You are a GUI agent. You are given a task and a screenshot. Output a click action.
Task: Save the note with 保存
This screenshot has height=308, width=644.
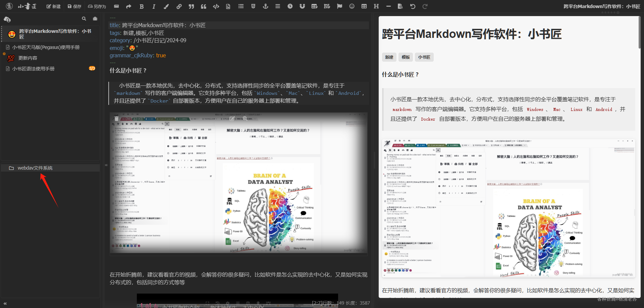click(74, 6)
